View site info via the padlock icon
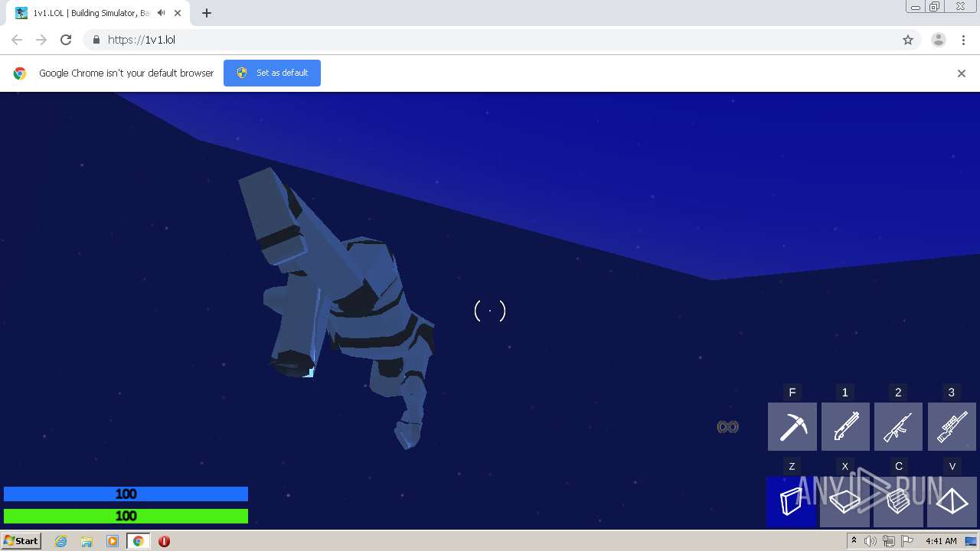Screen dimensions: 980x551 (96, 40)
